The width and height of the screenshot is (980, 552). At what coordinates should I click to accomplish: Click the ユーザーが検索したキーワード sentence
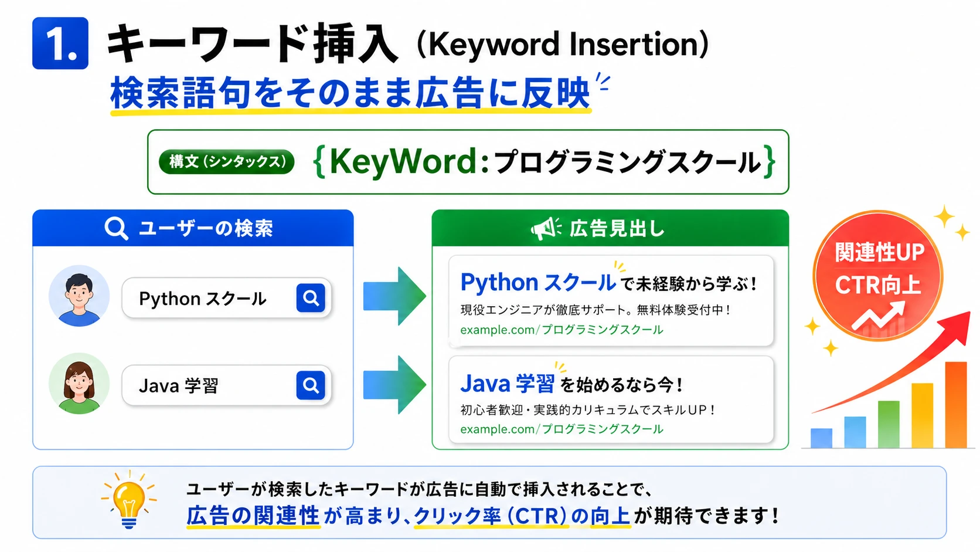pos(419,489)
